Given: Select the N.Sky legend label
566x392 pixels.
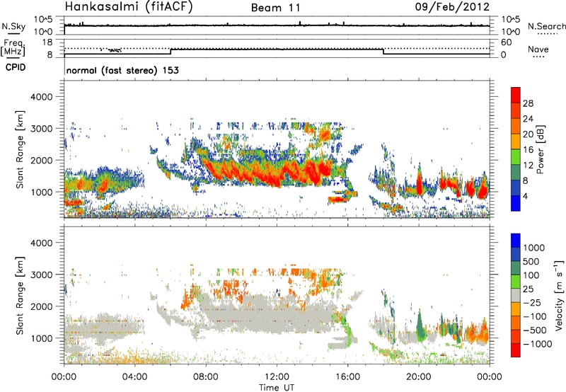Looking at the screenshot, I should tap(13, 26).
